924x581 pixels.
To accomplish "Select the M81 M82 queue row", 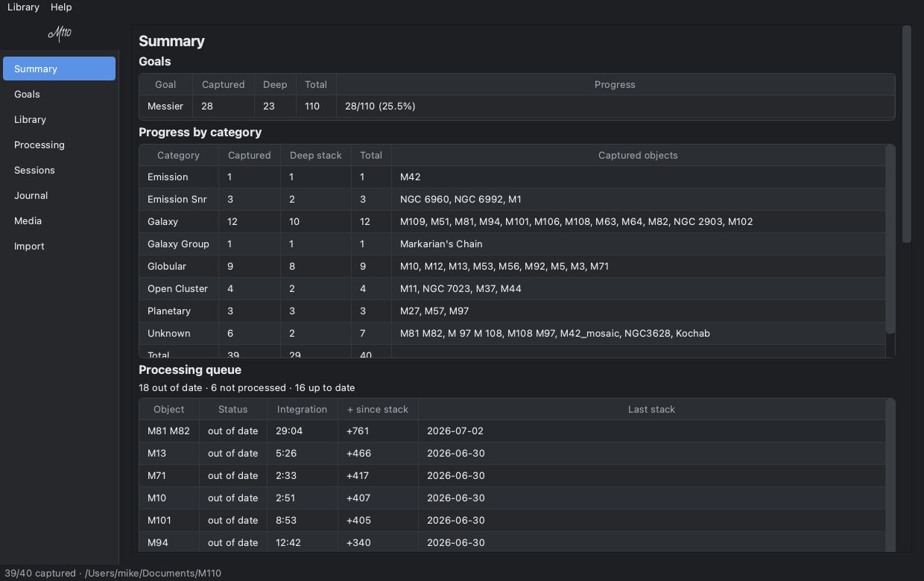I will point(512,431).
